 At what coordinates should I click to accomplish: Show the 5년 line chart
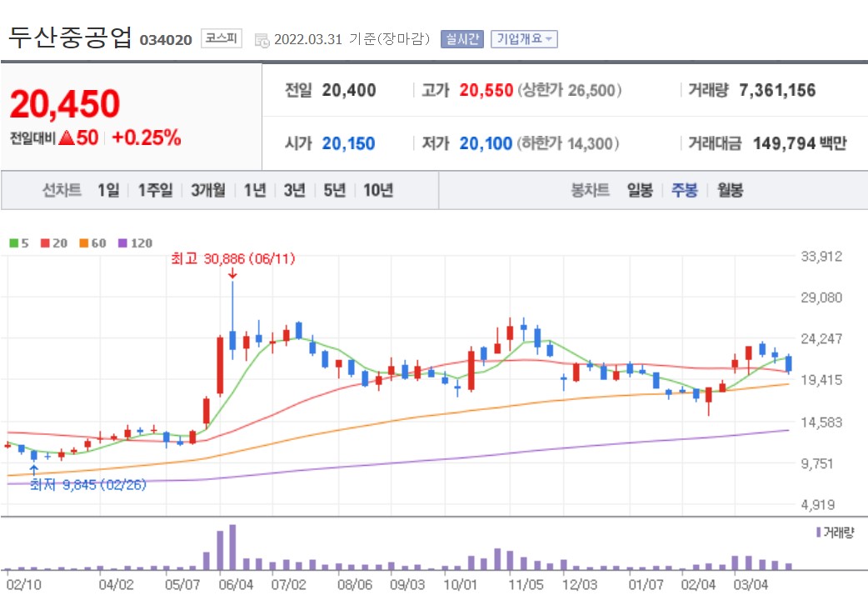coord(334,190)
